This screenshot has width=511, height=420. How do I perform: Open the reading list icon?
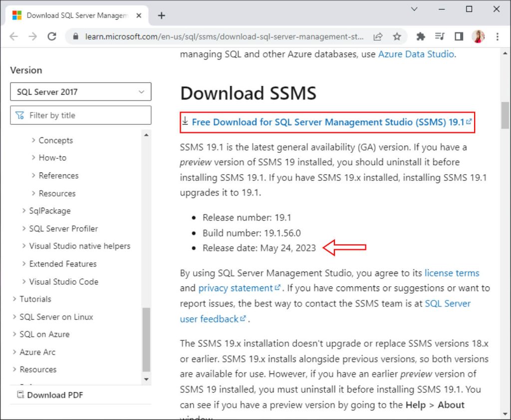(440, 36)
